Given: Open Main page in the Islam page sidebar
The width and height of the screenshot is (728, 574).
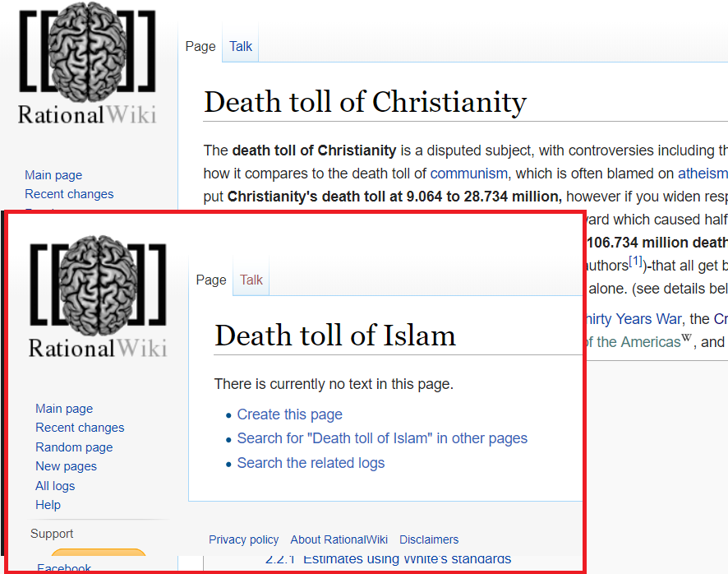Looking at the screenshot, I should click(x=64, y=409).
